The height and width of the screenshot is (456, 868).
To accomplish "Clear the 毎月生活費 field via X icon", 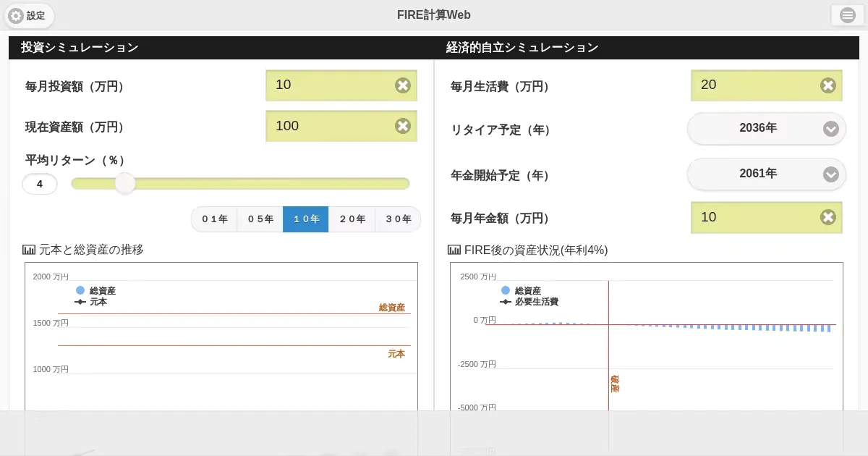I will (x=827, y=85).
